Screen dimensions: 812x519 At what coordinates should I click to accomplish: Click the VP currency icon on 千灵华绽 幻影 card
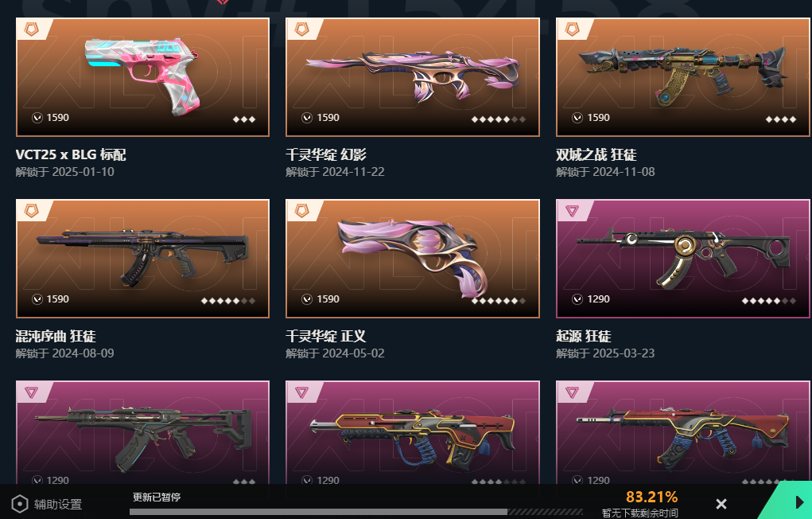pos(307,118)
